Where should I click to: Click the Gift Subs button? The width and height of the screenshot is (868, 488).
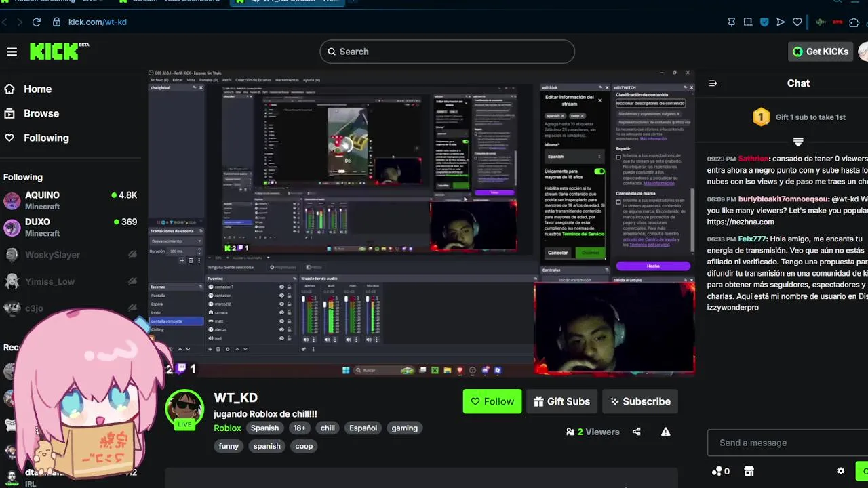561,401
